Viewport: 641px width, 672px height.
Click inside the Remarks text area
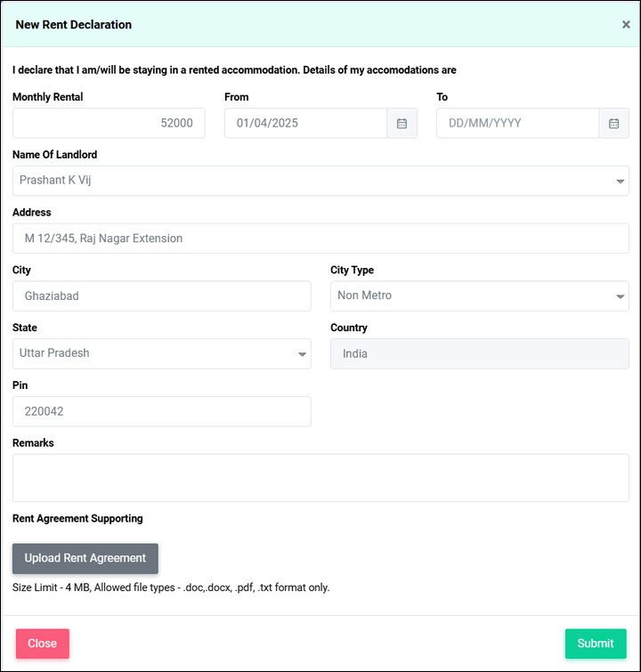[320, 478]
